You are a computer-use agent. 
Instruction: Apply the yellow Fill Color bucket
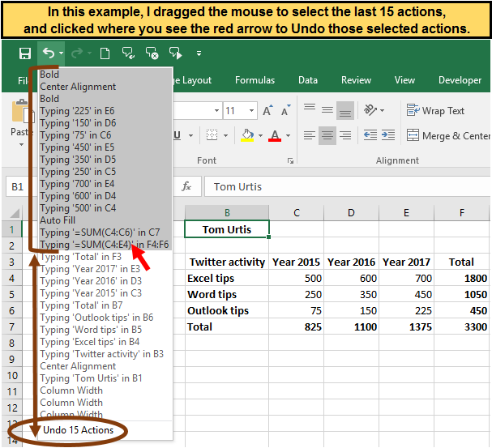tap(248, 135)
